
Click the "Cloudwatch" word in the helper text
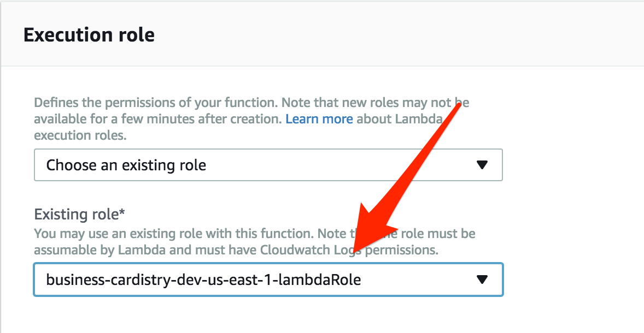[x=292, y=250]
